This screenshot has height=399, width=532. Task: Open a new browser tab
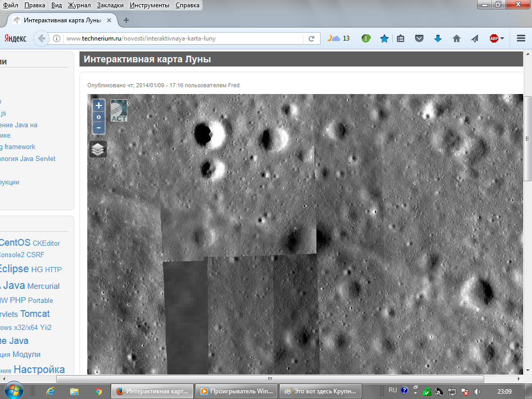click(126, 20)
